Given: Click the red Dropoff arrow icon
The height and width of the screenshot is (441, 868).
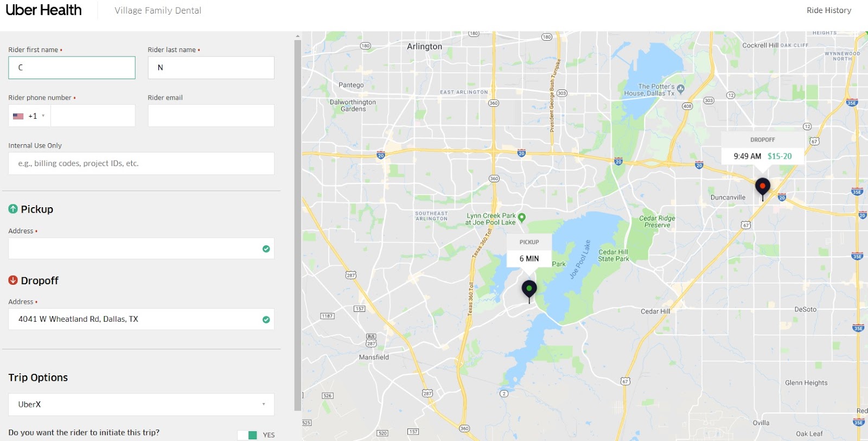Looking at the screenshot, I should tap(13, 280).
